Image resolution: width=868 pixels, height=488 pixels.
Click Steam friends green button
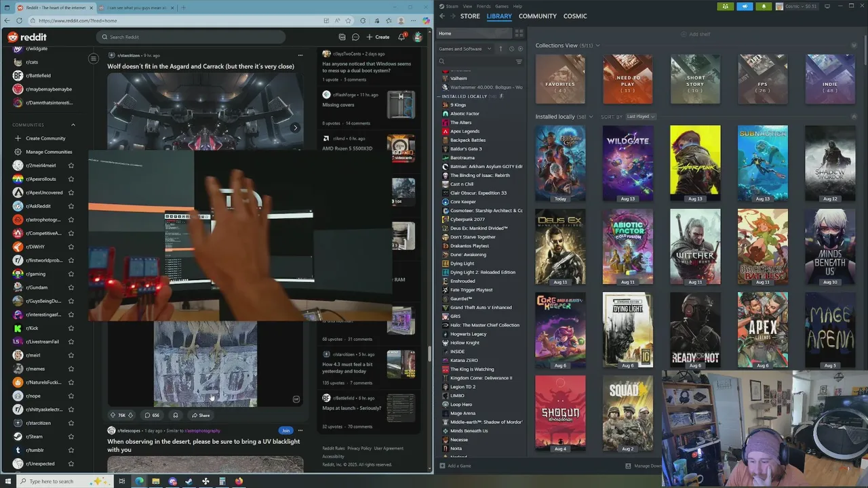point(725,6)
